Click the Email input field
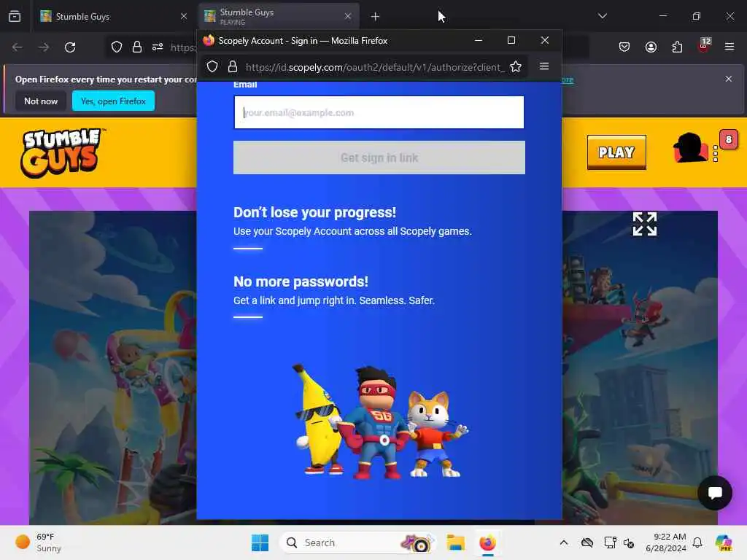This screenshot has height=560, width=747. tap(379, 112)
